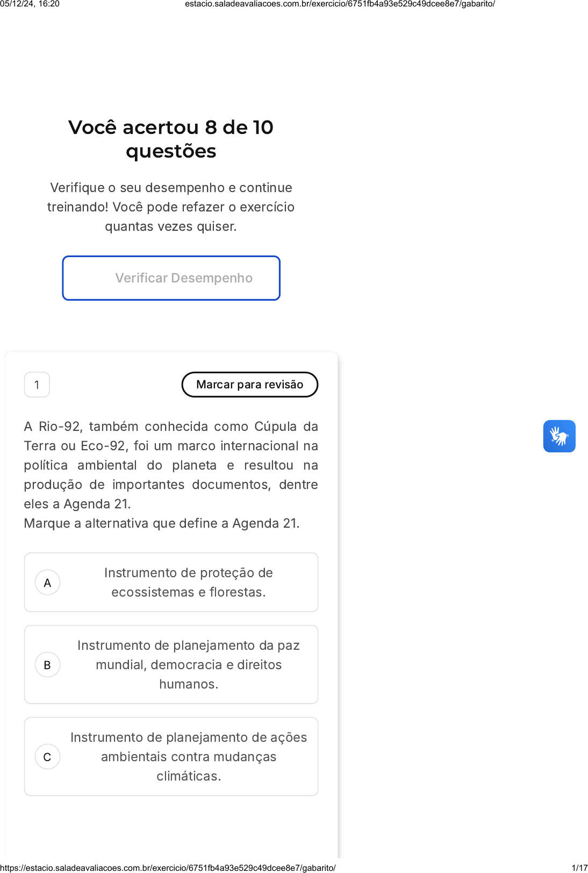Click the 1/17 page indicator
This screenshot has height=873, width=588.
[x=579, y=868]
